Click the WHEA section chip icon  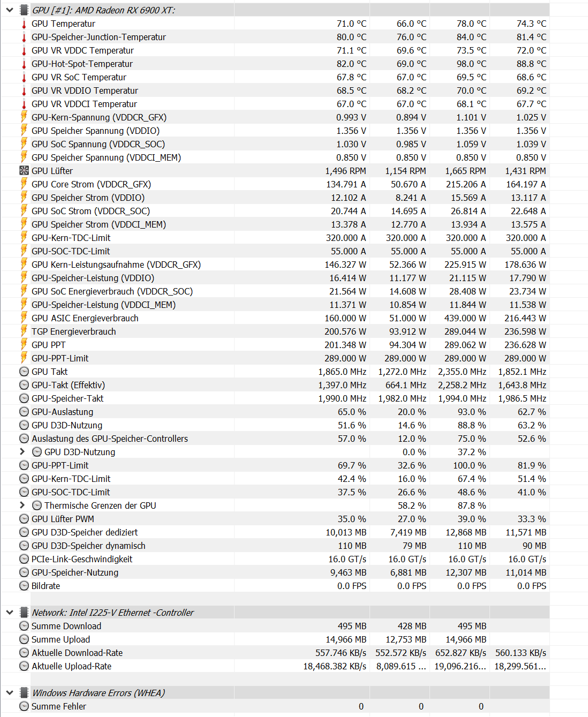(x=24, y=693)
